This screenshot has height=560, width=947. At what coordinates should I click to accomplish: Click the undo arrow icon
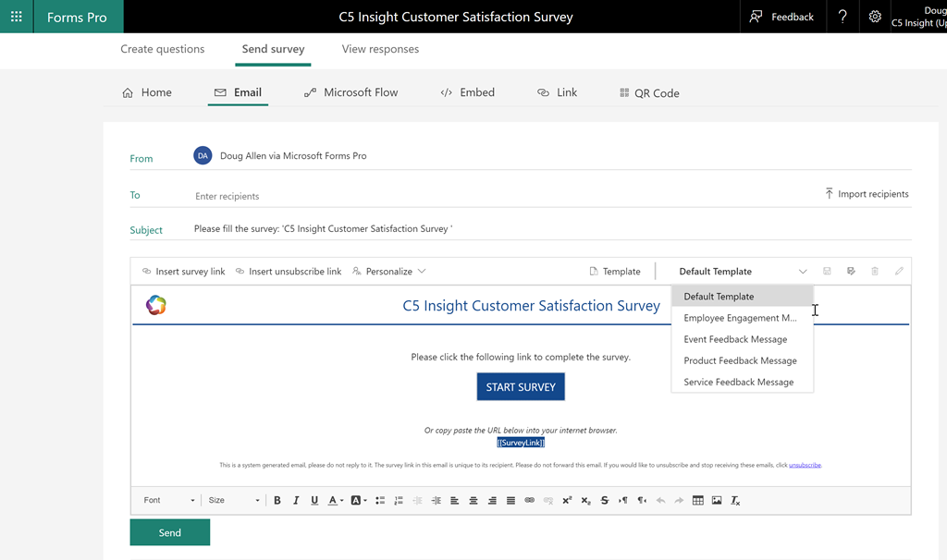coord(660,500)
